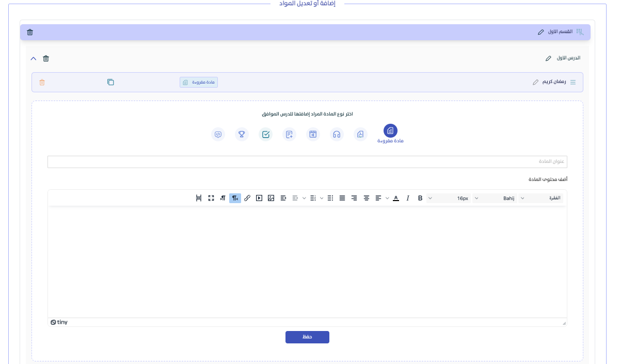Screen dimensions: 620x364
Task: Delete the القسم الأول section
Action: coord(30,32)
